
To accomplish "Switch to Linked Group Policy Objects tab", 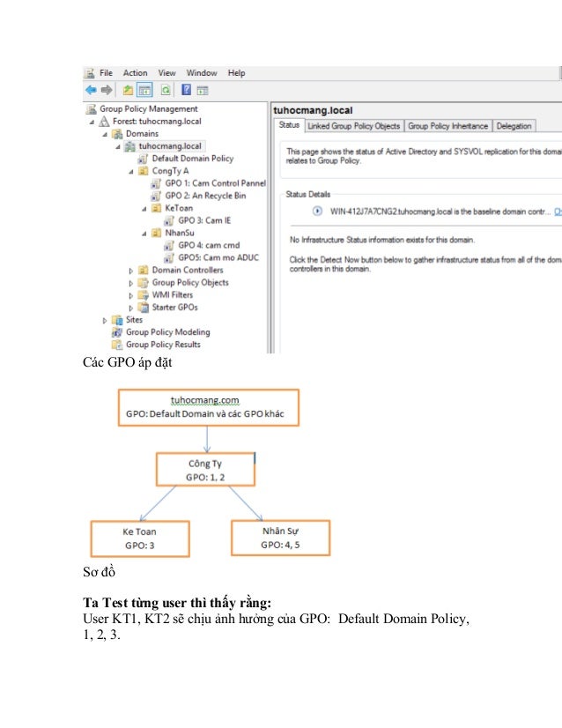I will point(353,126).
